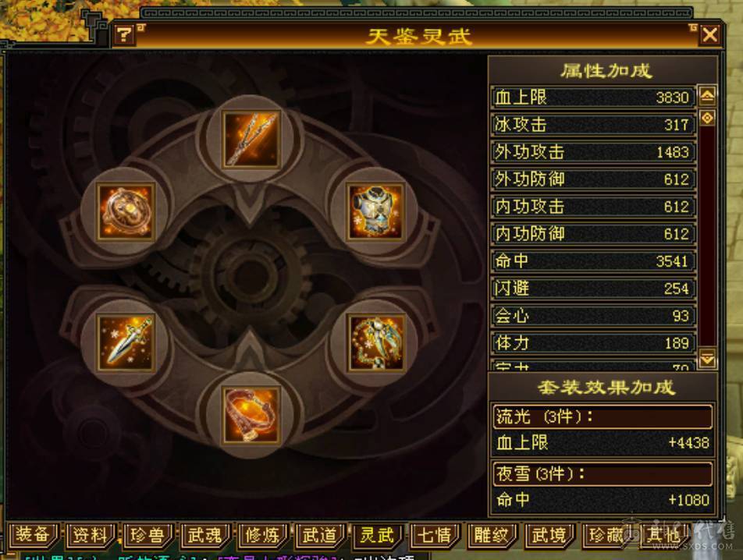The height and width of the screenshot is (560, 743).
Task: Close the 天鉴灵武 window
Action: point(709,34)
